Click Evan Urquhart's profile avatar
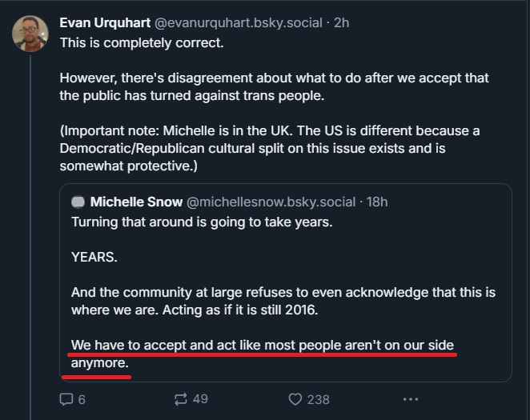Screen dimensions: 530x420 coord(30,34)
